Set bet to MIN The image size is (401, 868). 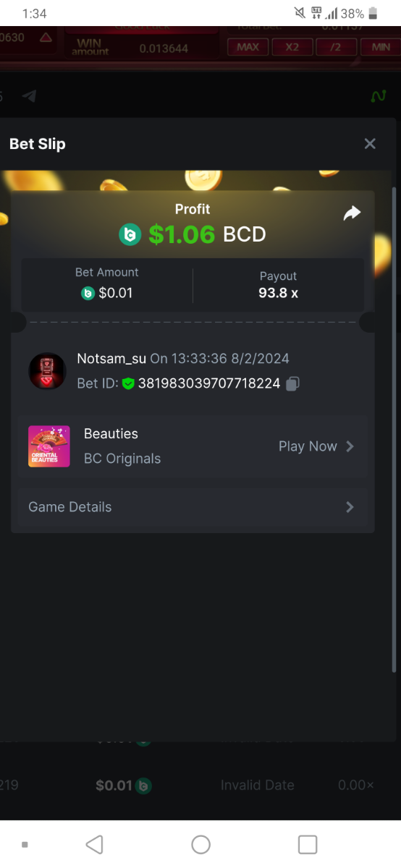(381, 47)
